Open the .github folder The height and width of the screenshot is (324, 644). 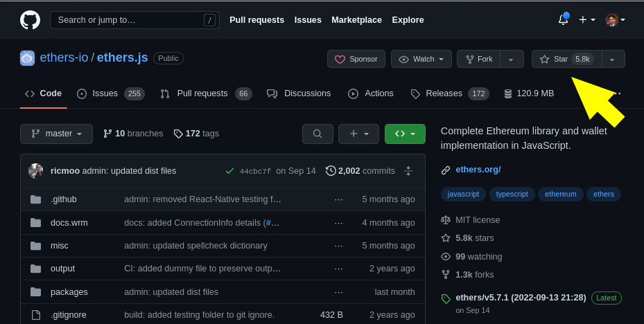(64, 199)
